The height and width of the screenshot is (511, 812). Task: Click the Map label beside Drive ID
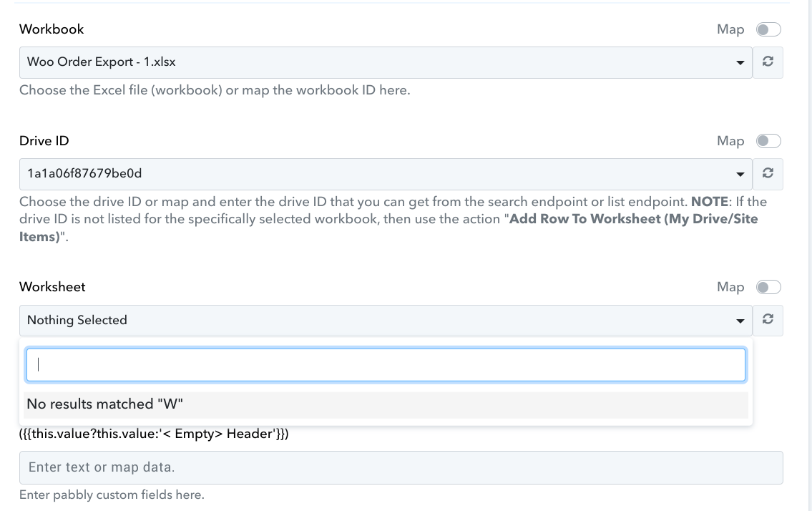pyautogui.click(x=730, y=141)
